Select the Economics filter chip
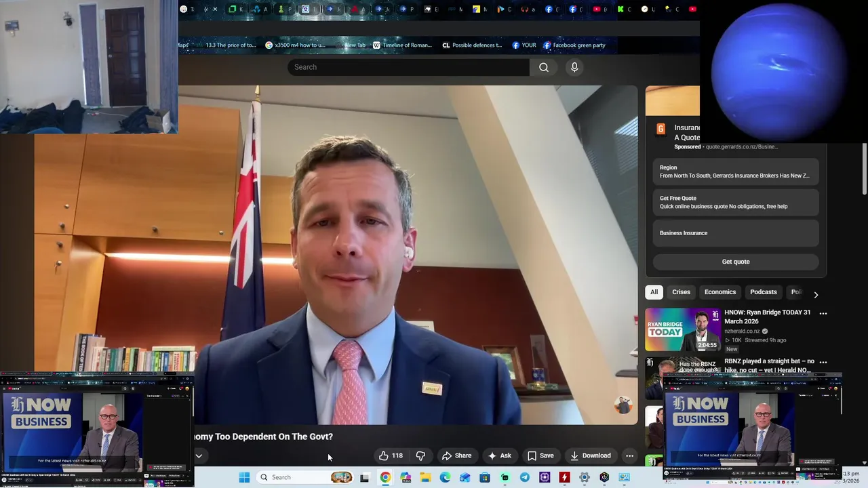Viewport: 868px width, 488px height. pos(720,292)
